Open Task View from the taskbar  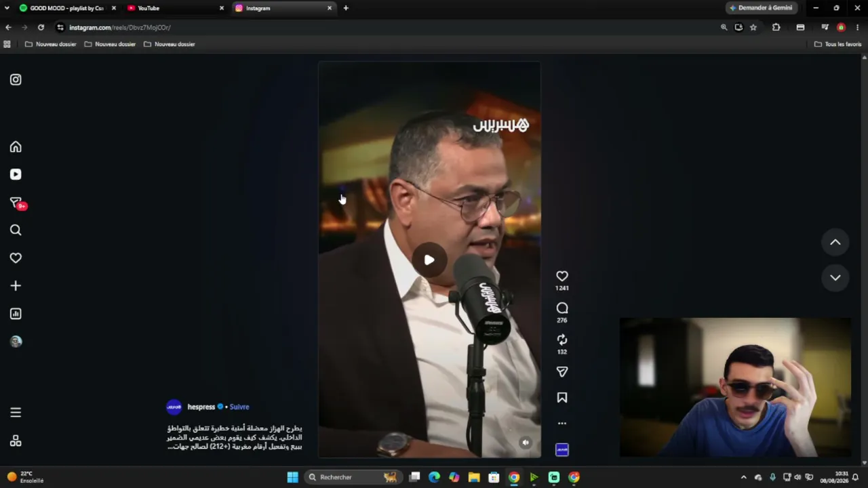415,477
